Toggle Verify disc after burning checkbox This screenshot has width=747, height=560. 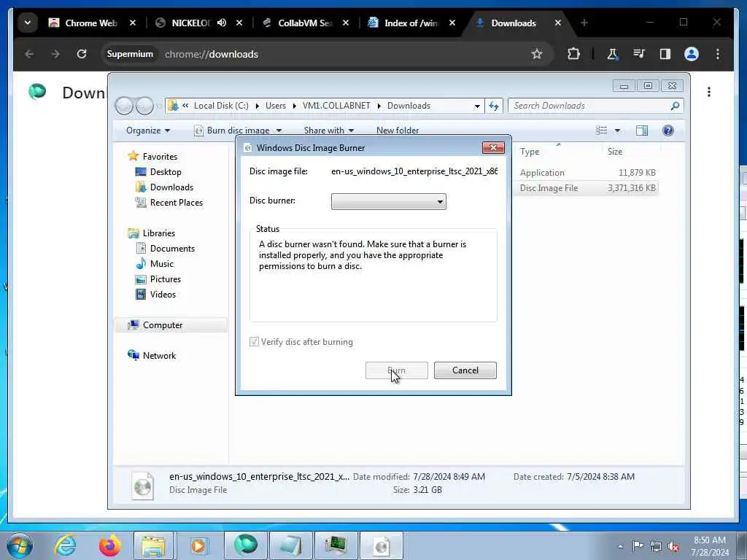click(x=254, y=342)
